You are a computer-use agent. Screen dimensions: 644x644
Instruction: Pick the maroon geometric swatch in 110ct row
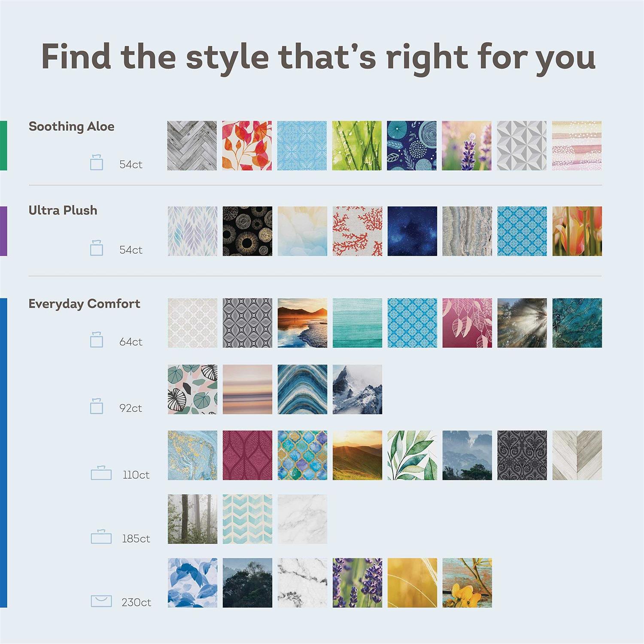coord(247,455)
